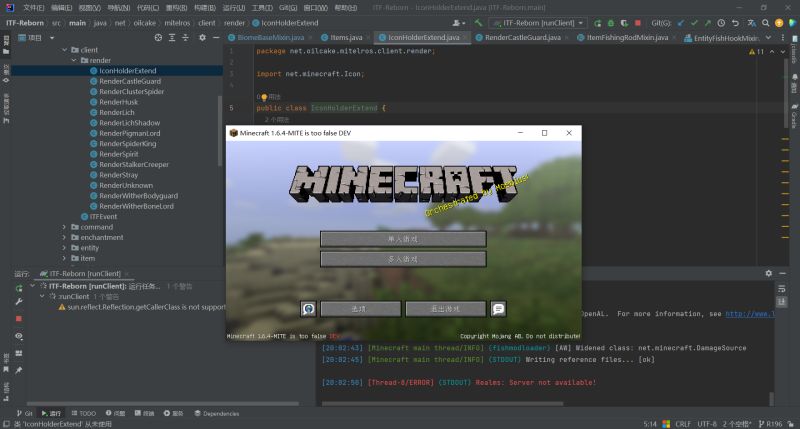Click the left button on the Minecraft menu's bottom row
Screen dimensions: 800x429
click(x=360, y=309)
